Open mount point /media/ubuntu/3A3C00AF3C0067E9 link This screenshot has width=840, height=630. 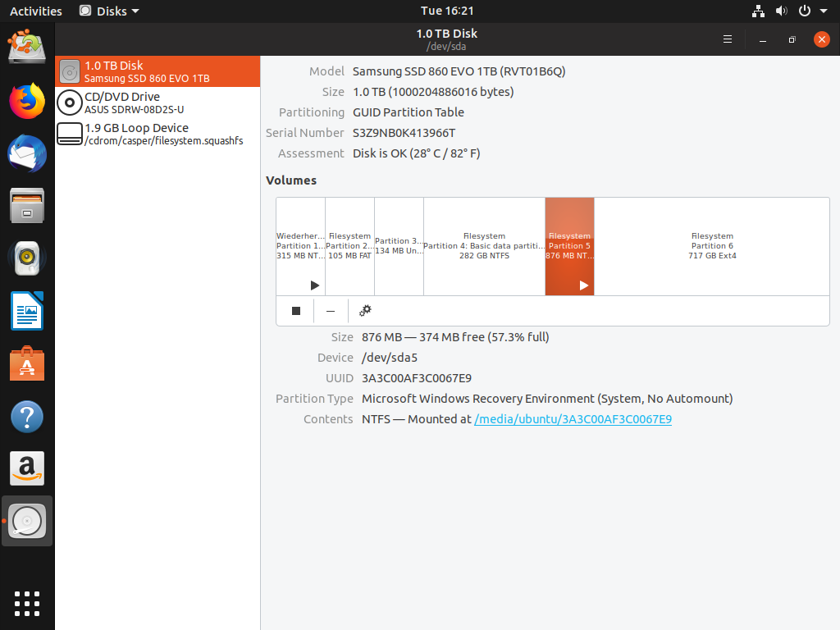click(x=573, y=419)
